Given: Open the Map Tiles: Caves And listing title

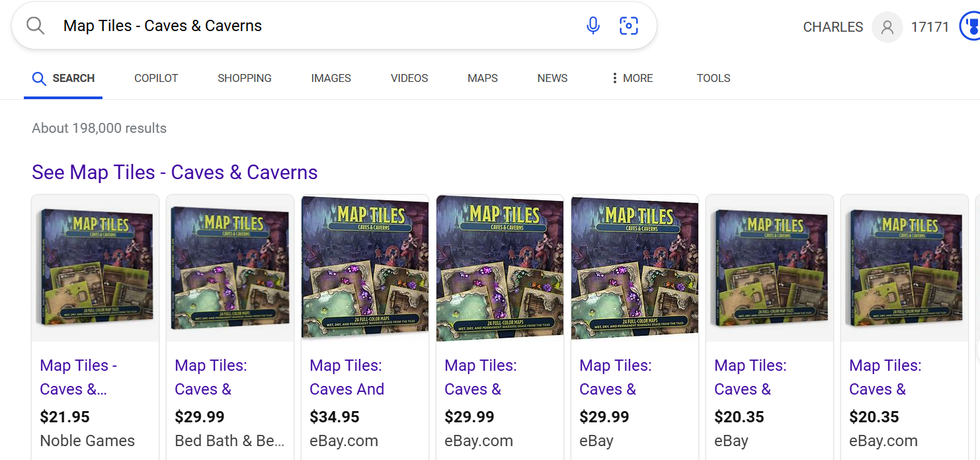Looking at the screenshot, I should (x=347, y=377).
